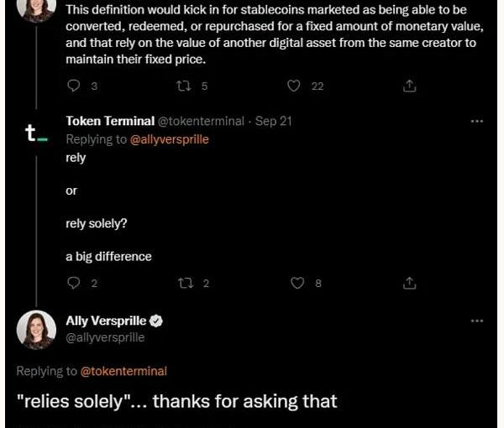Open the Token Terminal profile avatar
This screenshot has height=428, width=504.
pyautogui.click(x=36, y=133)
